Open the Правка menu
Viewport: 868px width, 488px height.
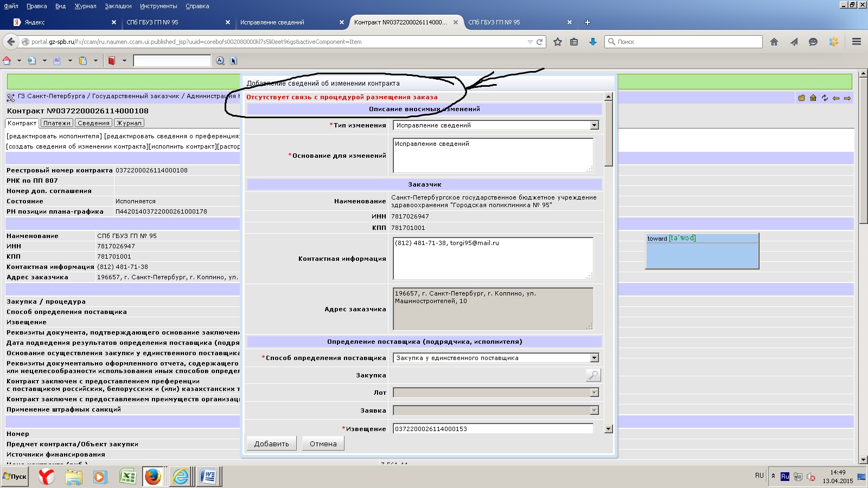(36, 6)
